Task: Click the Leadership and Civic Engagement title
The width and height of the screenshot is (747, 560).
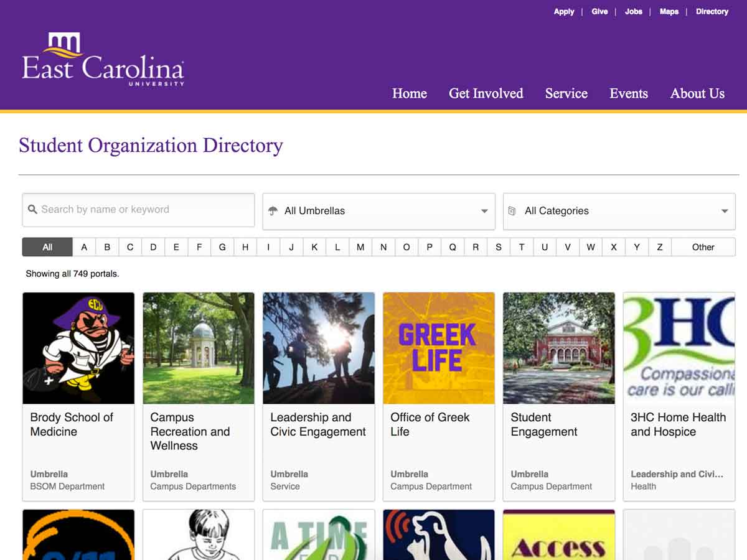Action: tap(318, 424)
